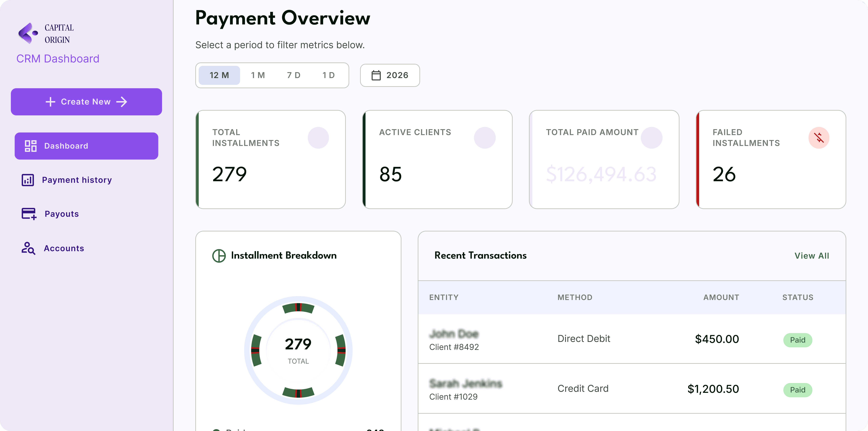Click the failed installments red icon

pos(819,138)
